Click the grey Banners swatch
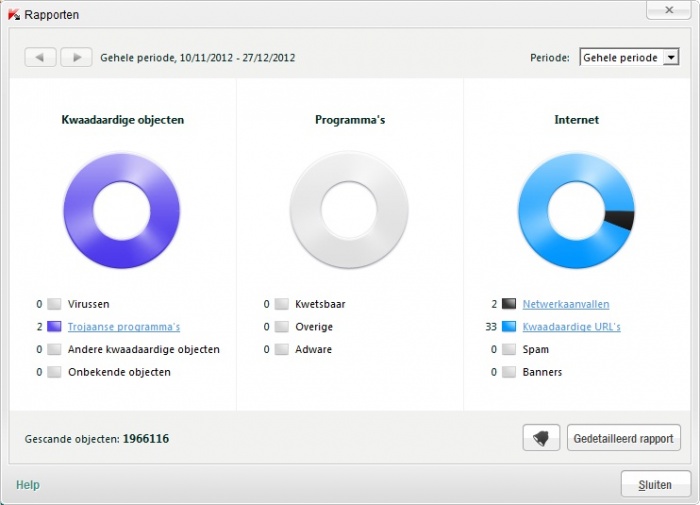The width and height of the screenshot is (700, 505). point(509,372)
